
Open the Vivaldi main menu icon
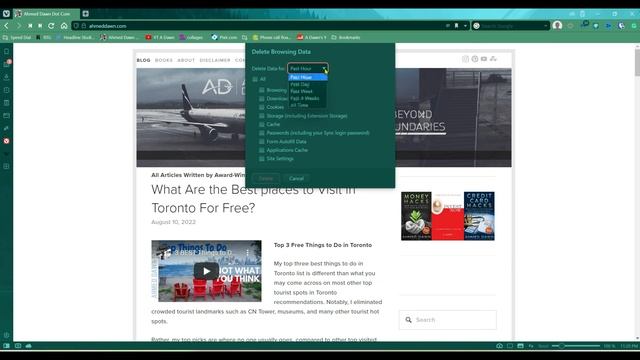click(6, 13)
